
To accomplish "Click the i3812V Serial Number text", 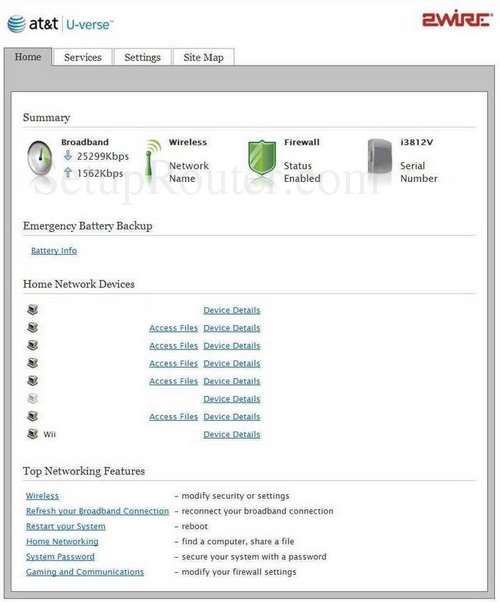I will pos(419,172).
